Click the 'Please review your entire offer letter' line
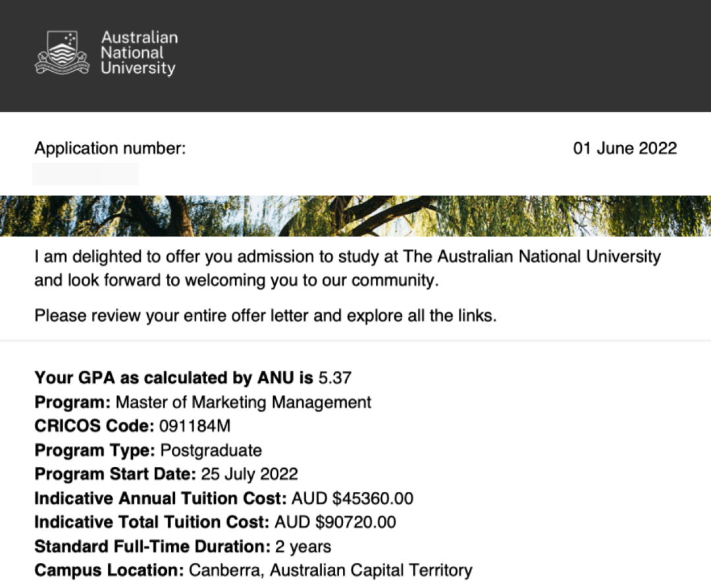The width and height of the screenshot is (711, 588). [265, 315]
